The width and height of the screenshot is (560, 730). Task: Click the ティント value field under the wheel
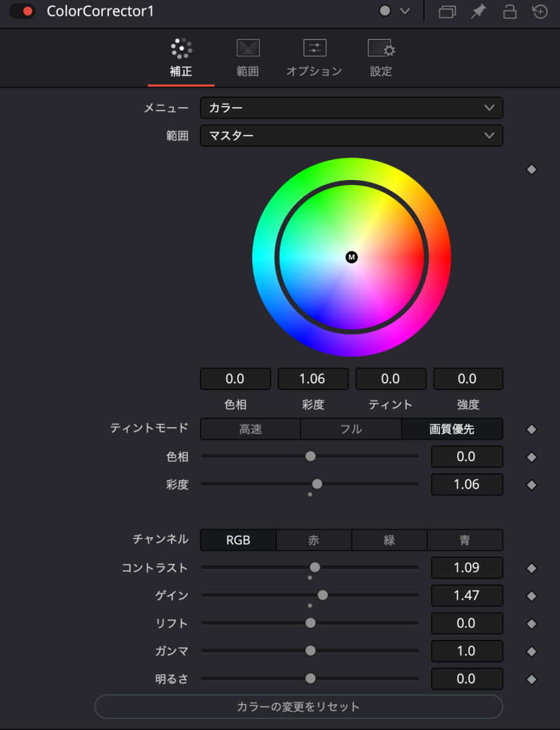pyautogui.click(x=390, y=379)
